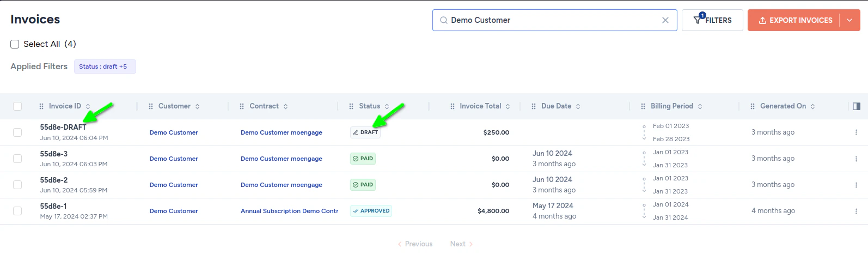Click the Export Invoices button
868x254 pixels.
(795, 20)
